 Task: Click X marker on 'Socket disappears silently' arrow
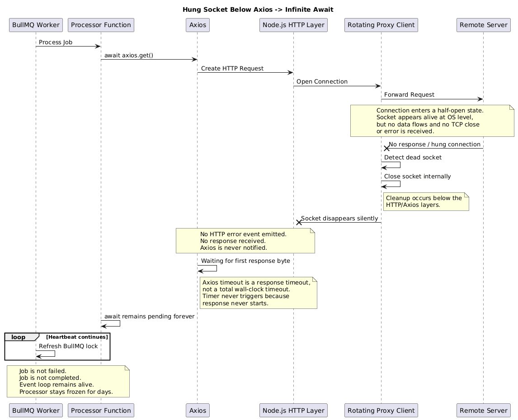[x=299, y=223]
